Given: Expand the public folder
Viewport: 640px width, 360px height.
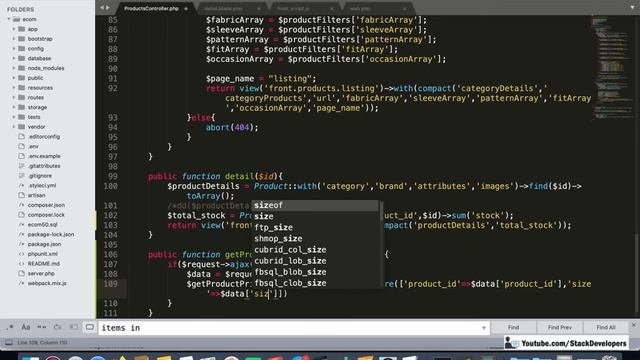Looking at the screenshot, I should click(14, 78).
